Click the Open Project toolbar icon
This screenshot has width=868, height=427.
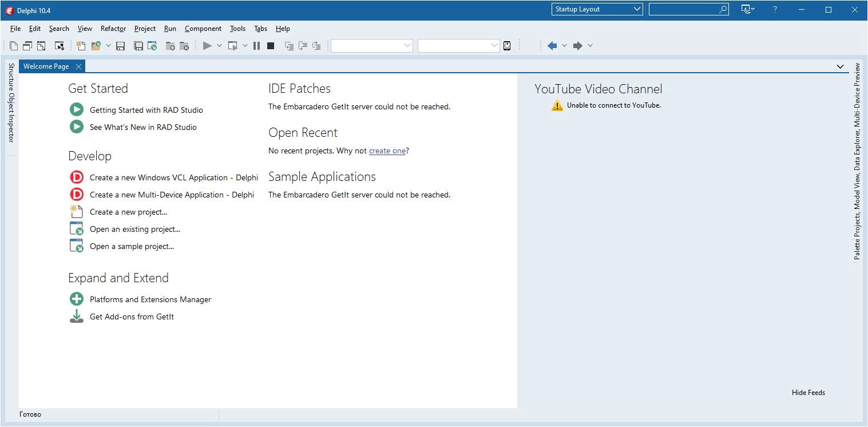pos(152,46)
